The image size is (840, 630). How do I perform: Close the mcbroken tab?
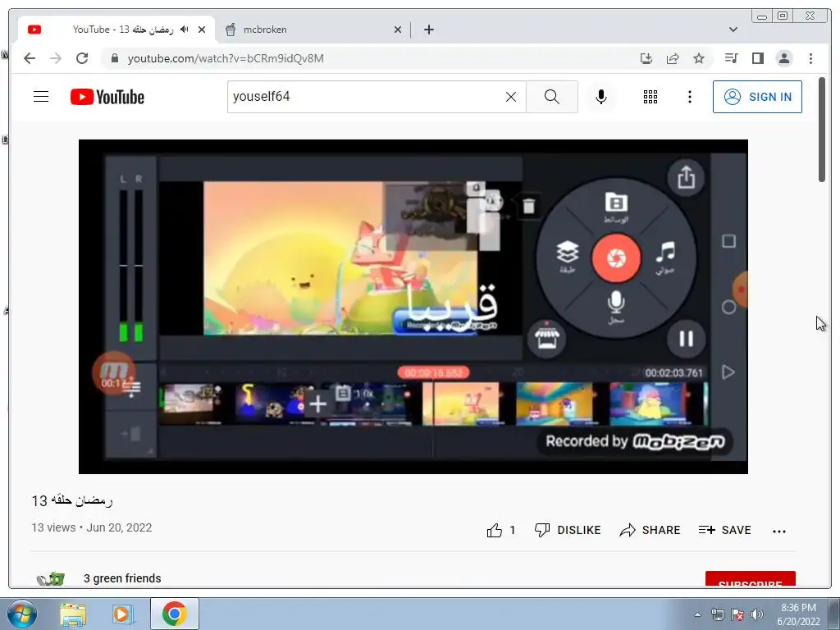coord(398,30)
